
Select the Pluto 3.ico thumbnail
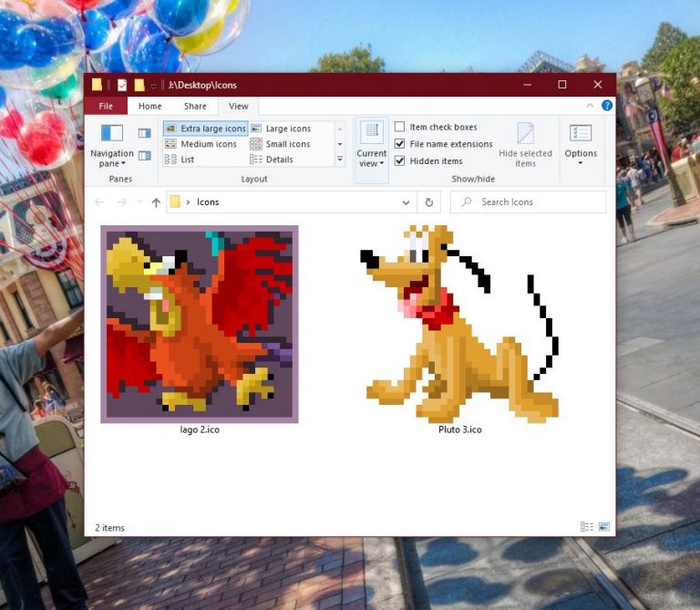pos(459,325)
